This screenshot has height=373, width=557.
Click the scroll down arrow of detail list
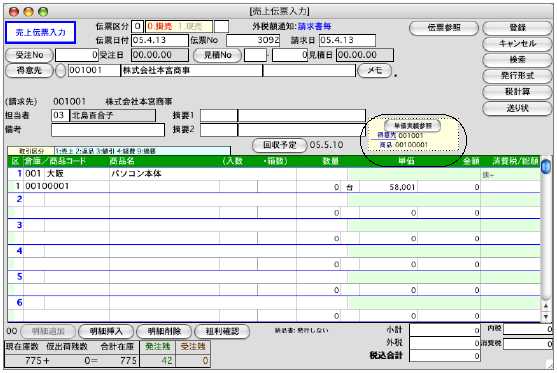click(x=546, y=317)
